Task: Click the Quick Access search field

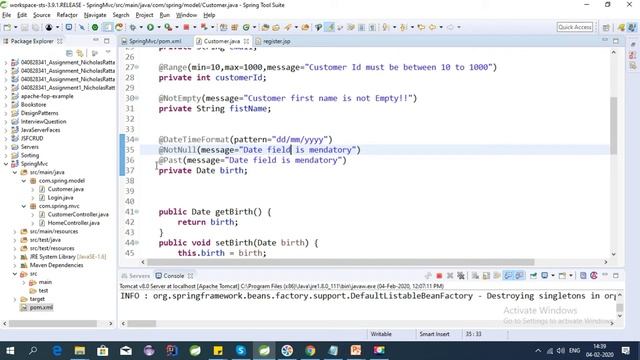Action: (575, 27)
